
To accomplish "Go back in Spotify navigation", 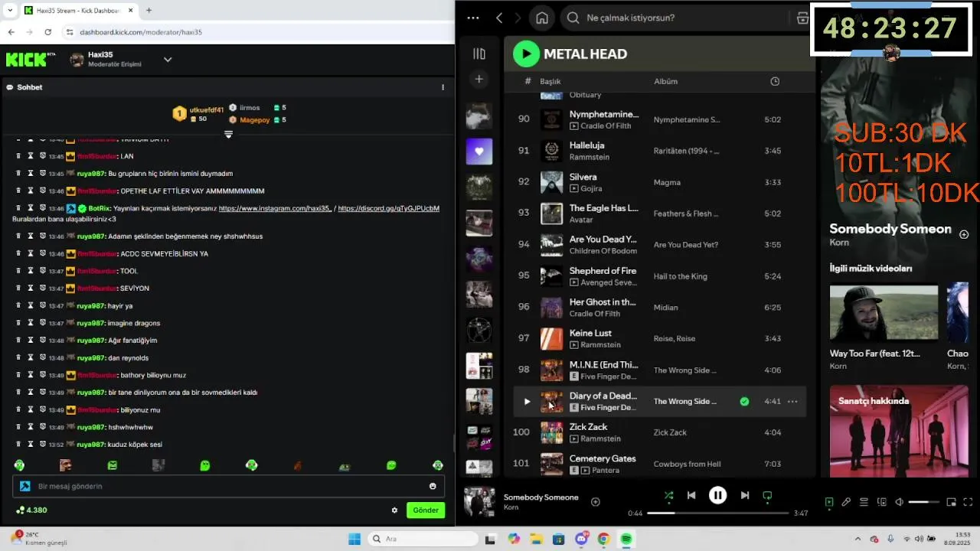I will point(499,18).
